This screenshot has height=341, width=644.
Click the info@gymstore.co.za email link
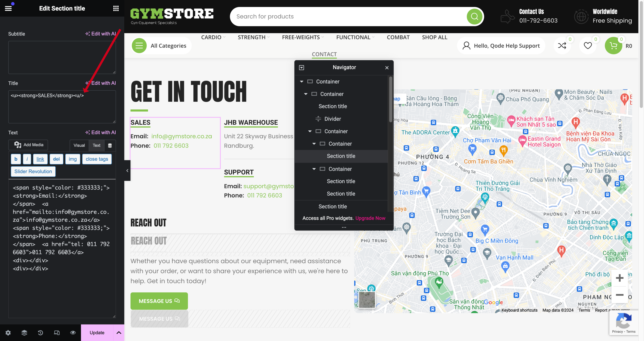coord(182,136)
